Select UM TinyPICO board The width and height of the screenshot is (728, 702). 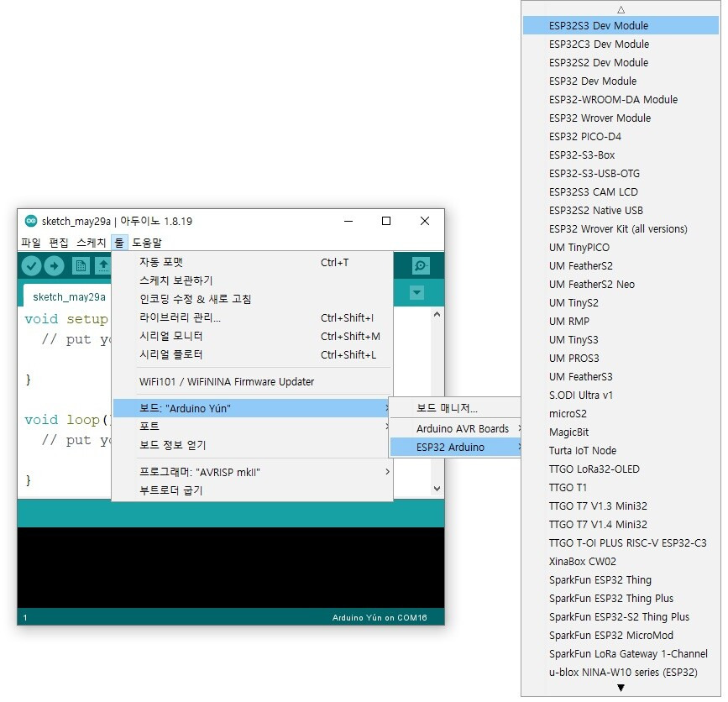(621, 248)
